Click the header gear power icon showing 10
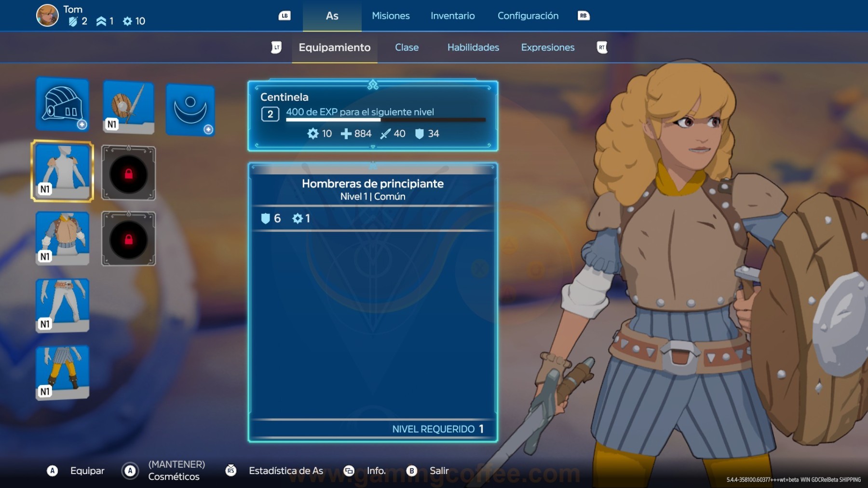 127,21
